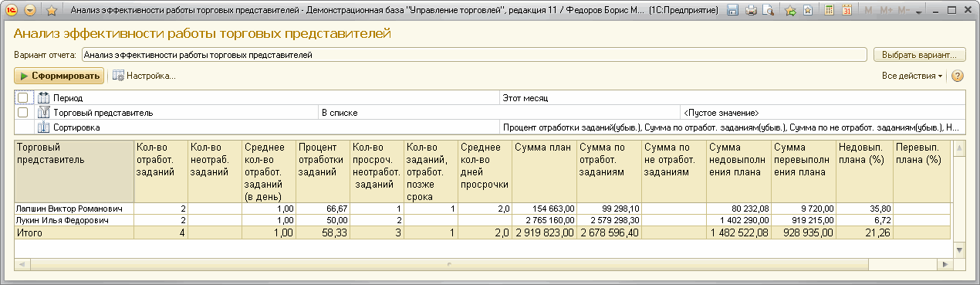The image size is (980, 285).
Task: Select Лукин Илья Федорович row name
Action: point(74,220)
